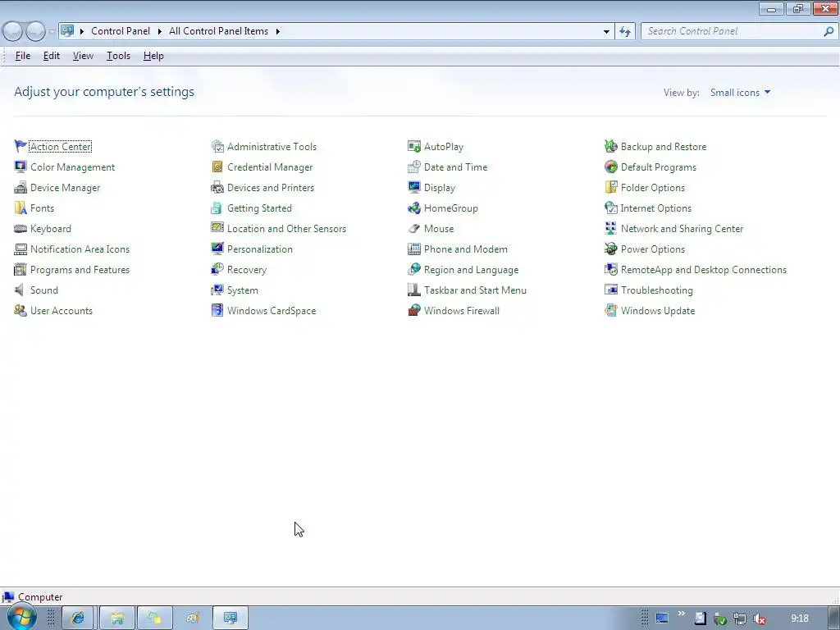This screenshot has width=840, height=630.
Task: Open the System link
Action: [242, 290]
